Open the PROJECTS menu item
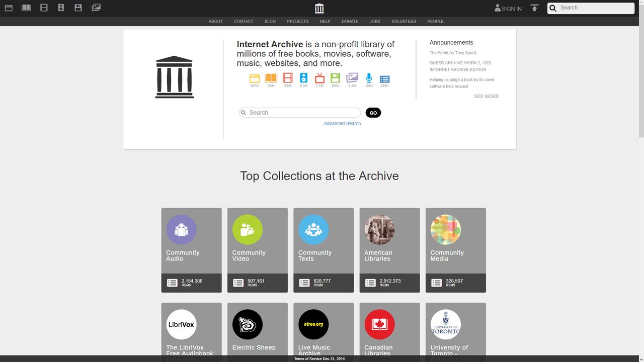The height and width of the screenshot is (362, 644). [298, 22]
